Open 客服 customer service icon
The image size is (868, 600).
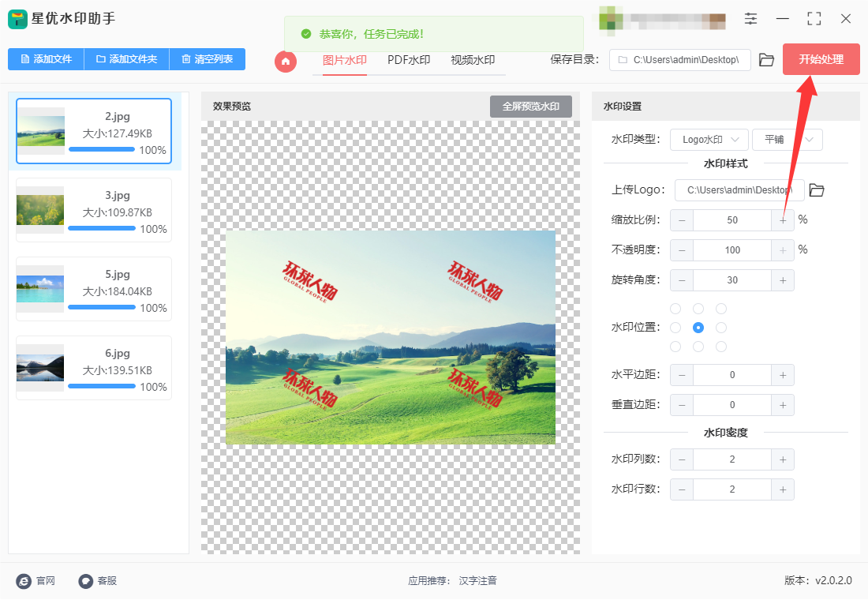pos(86,581)
